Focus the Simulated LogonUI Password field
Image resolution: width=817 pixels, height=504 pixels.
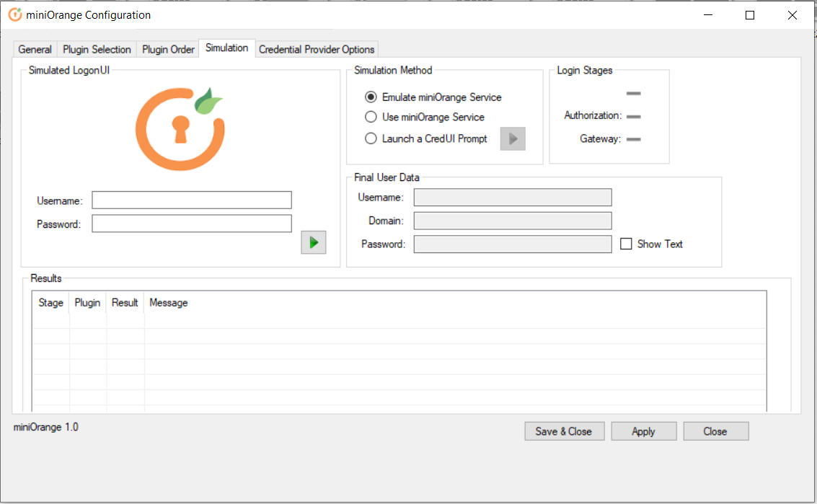tap(192, 224)
